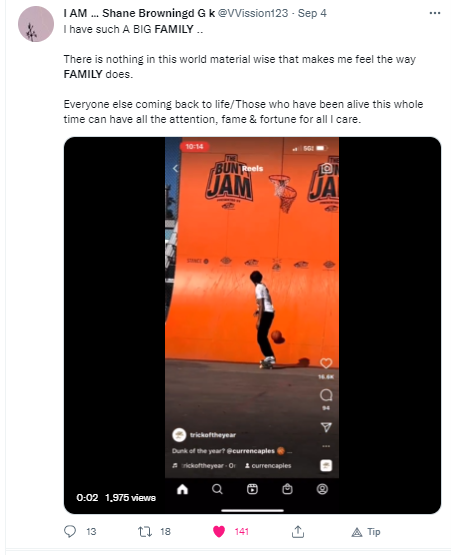Click the back chevron in the reel
451x555 pixels.
coord(175,168)
